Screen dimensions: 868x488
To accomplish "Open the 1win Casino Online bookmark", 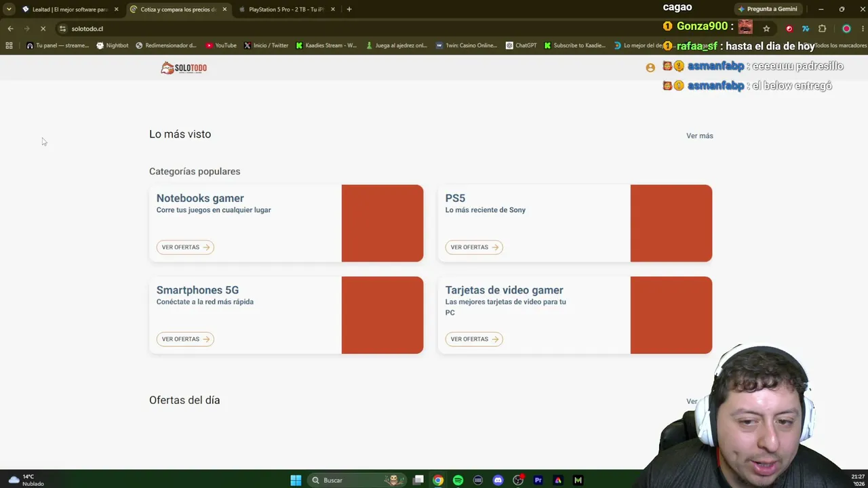I will 467,45.
